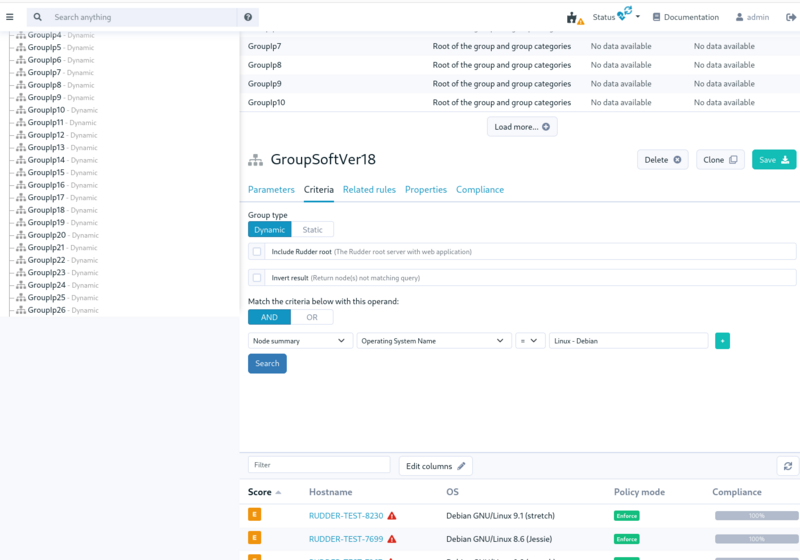This screenshot has height=560, width=800.
Task: Save the group changes
Action: tap(773, 160)
